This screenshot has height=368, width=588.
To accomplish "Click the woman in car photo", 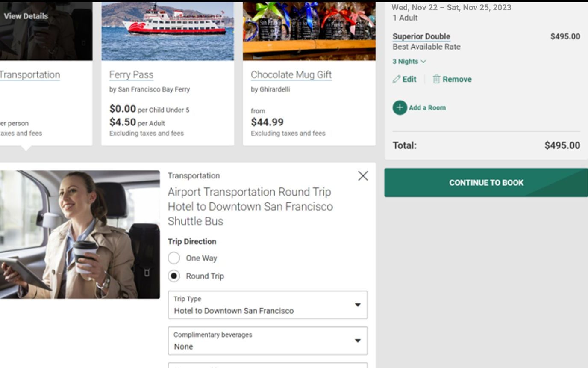I will 79,234.
